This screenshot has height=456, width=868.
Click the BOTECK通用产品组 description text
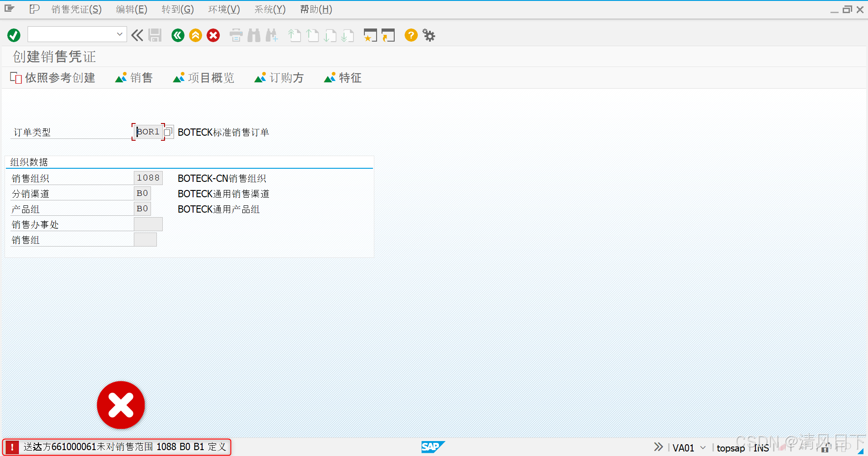click(218, 209)
